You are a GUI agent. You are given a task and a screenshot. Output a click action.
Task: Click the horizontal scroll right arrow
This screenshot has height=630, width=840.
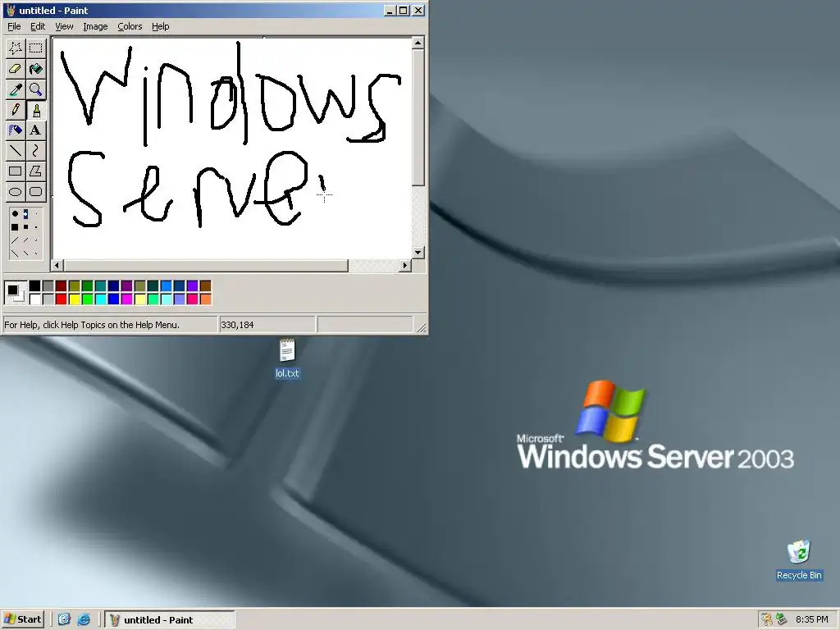tap(405, 265)
